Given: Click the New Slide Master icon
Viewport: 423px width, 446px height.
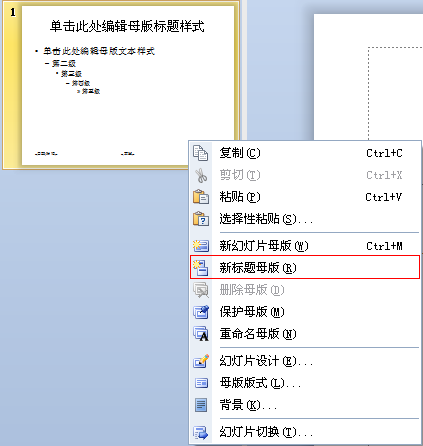Looking at the screenshot, I should 201,246.
